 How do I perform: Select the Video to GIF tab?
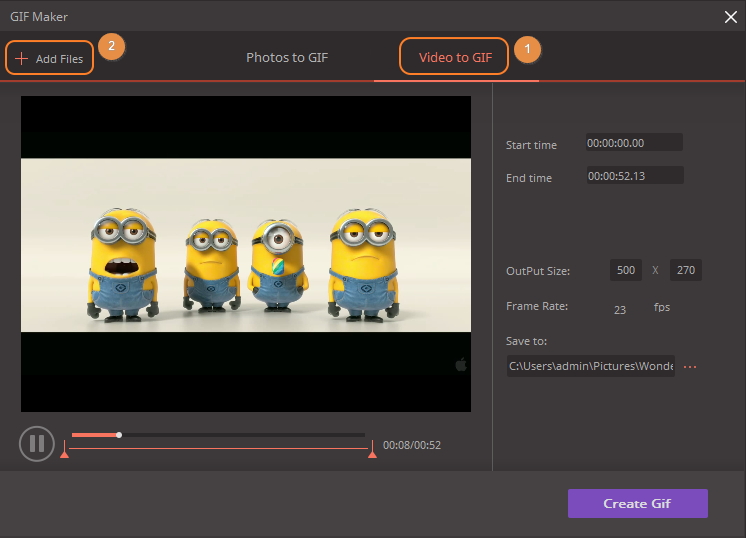point(455,57)
